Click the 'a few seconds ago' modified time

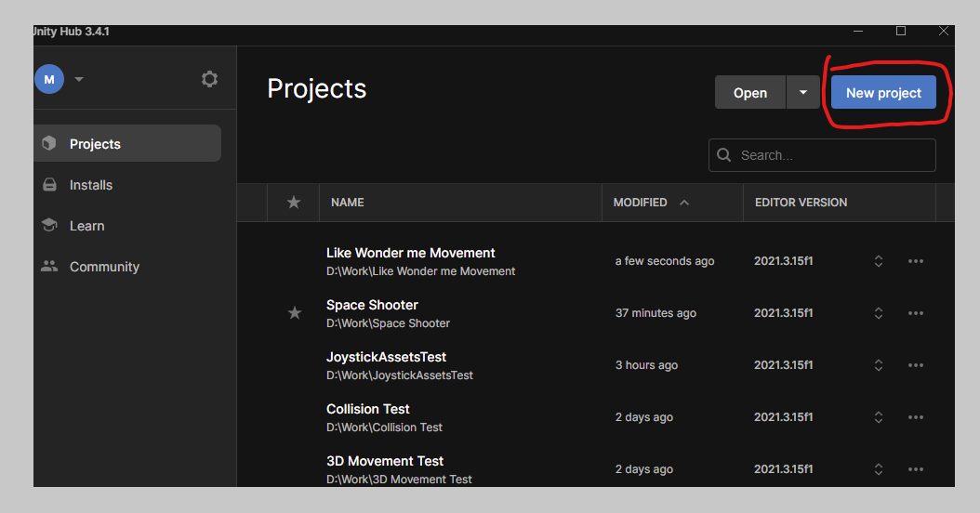(665, 261)
